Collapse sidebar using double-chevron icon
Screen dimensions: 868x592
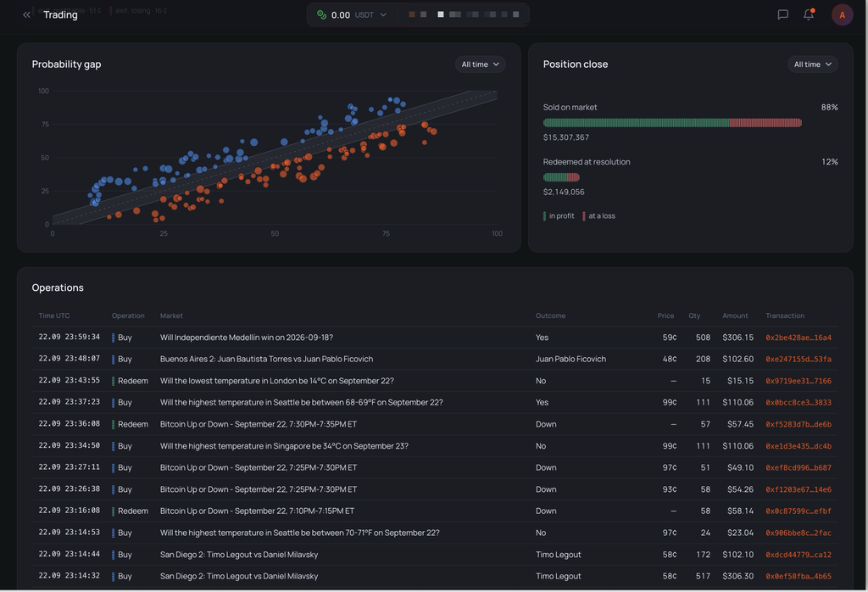pos(26,15)
